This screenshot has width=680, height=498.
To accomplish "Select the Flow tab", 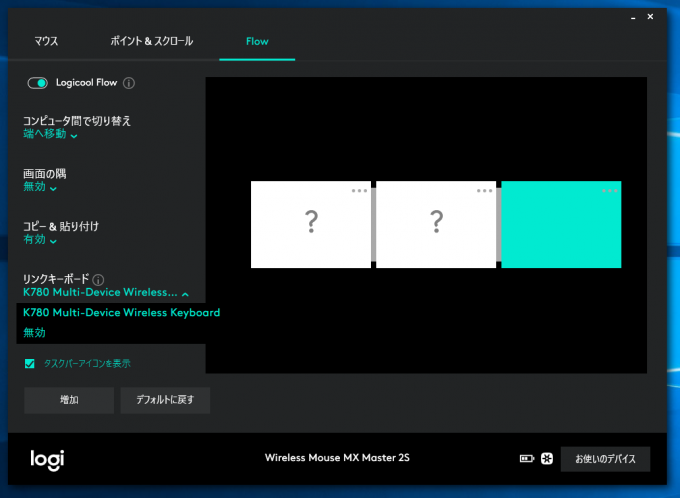I will [x=257, y=41].
